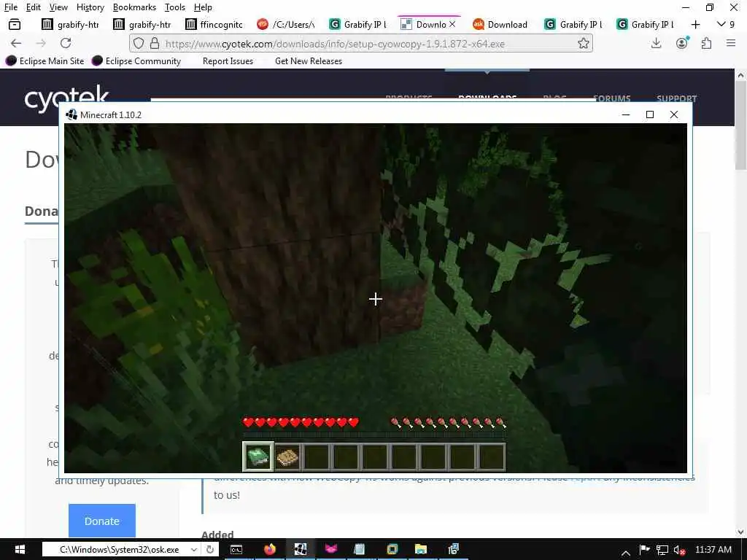Open the Firefox downloads panel
The width and height of the screenshot is (747, 560).
click(x=656, y=43)
